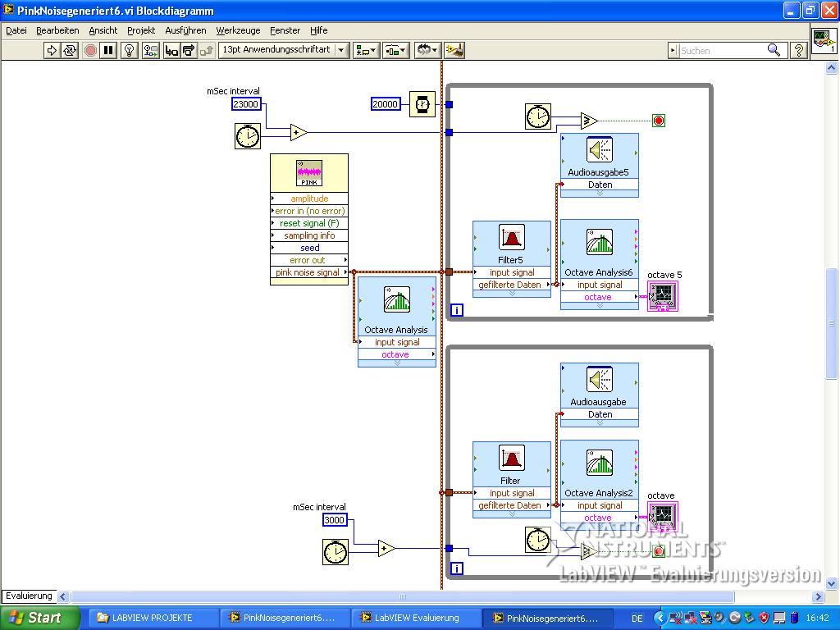Image resolution: width=840 pixels, height=630 pixels.
Task: Toggle Highlight Execution light bulb
Action: [x=129, y=50]
